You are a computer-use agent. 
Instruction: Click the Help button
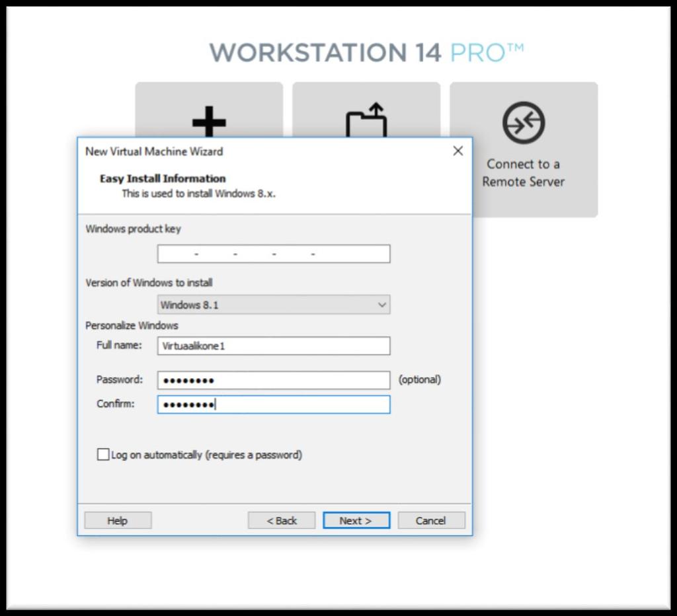click(x=118, y=521)
